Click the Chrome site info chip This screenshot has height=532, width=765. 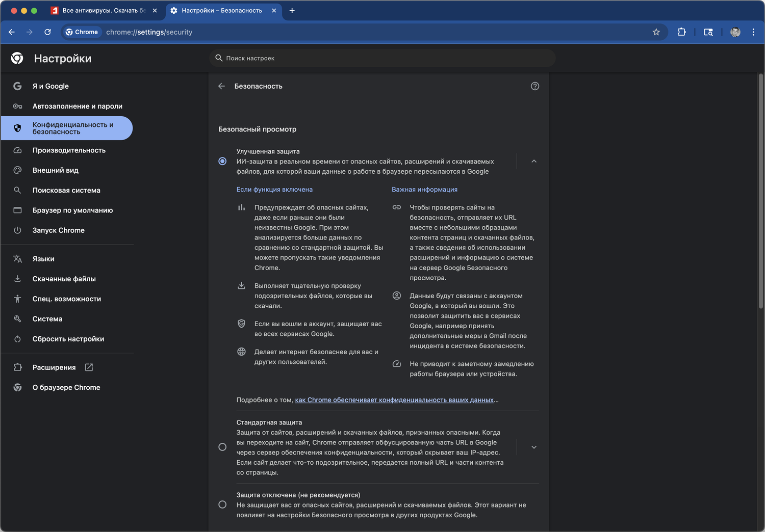pos(82,32)
